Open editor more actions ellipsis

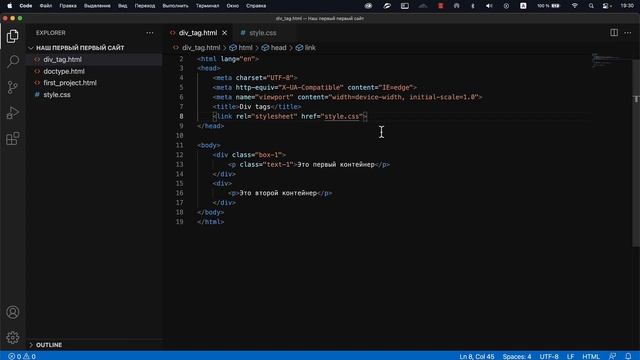click(x=628, y=33)
